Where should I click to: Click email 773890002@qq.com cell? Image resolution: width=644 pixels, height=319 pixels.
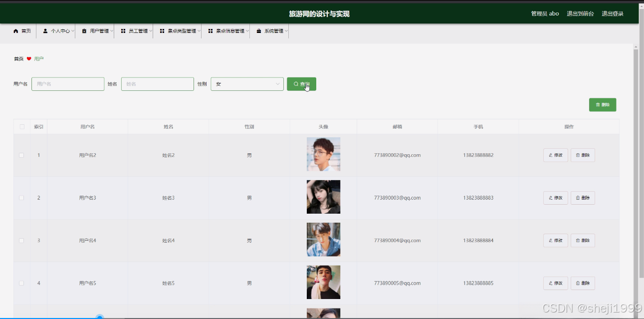point(397,155)
